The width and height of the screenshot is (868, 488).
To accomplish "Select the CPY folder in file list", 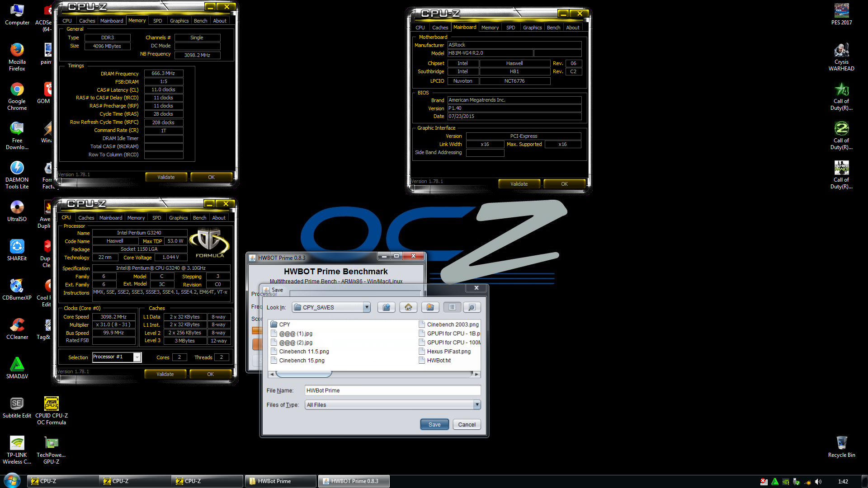I will [x=280, y=324].
